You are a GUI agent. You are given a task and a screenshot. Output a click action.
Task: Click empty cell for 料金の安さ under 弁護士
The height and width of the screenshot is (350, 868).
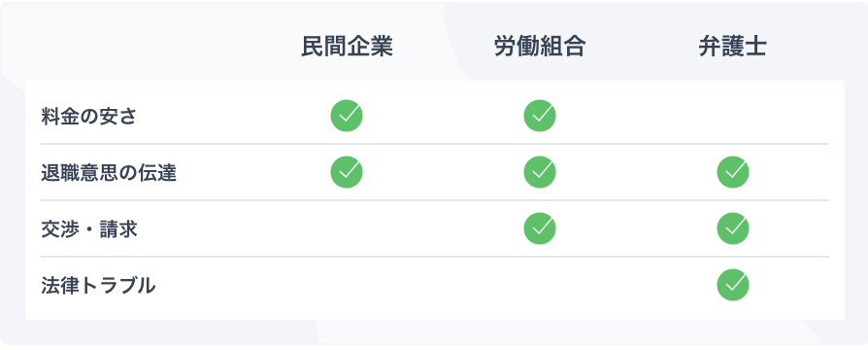click(x=733, y=116)
